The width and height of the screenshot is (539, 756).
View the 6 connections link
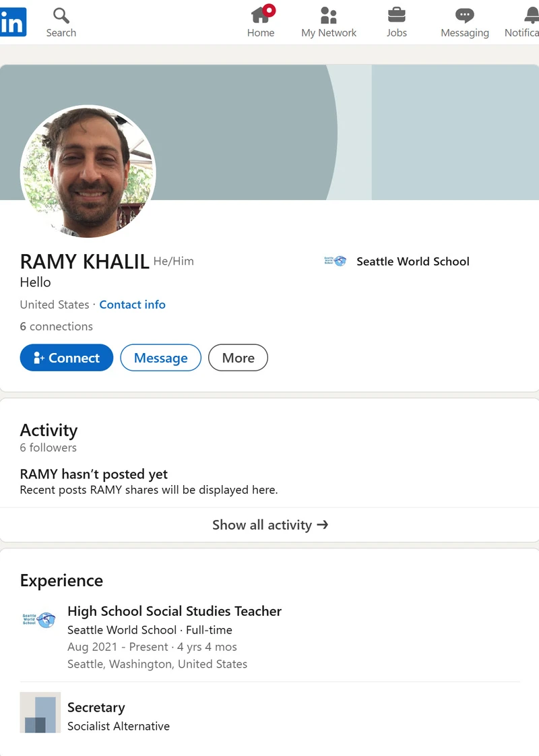tap(57, 326)
